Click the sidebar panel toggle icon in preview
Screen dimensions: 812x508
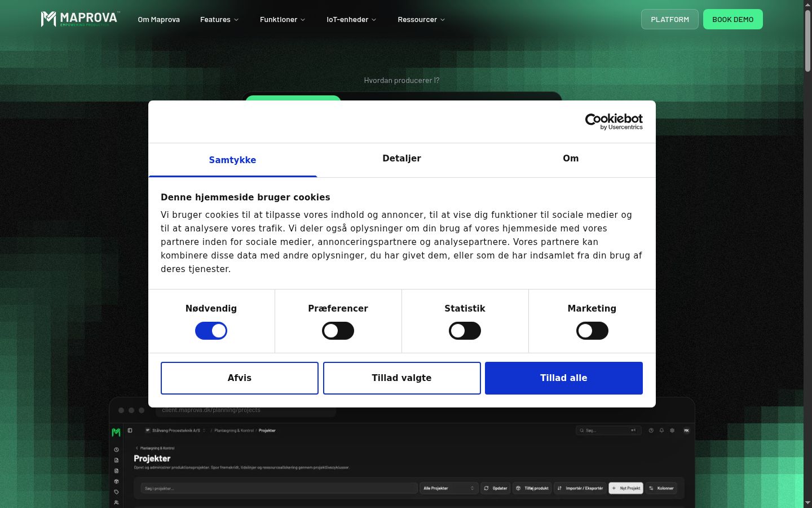(130, 430)
